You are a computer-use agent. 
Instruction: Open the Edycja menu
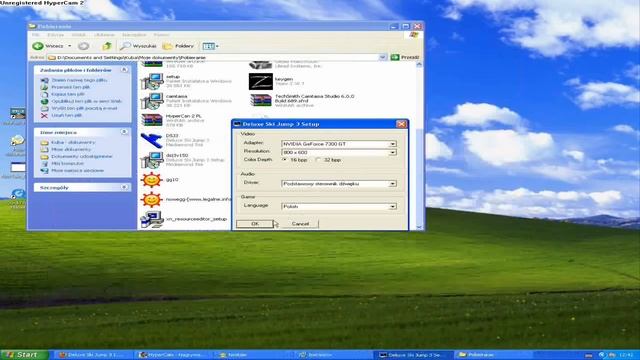click(56, 35)
